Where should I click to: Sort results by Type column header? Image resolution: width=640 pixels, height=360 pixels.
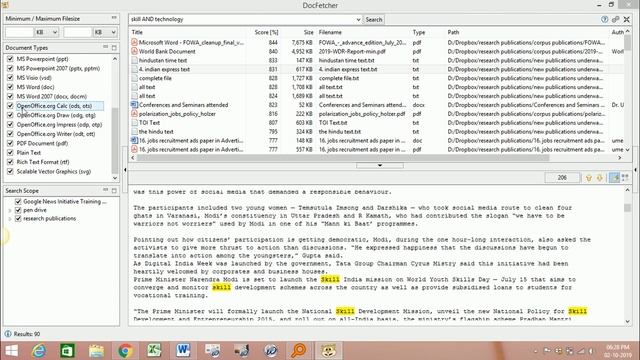(x=428, y=32)
